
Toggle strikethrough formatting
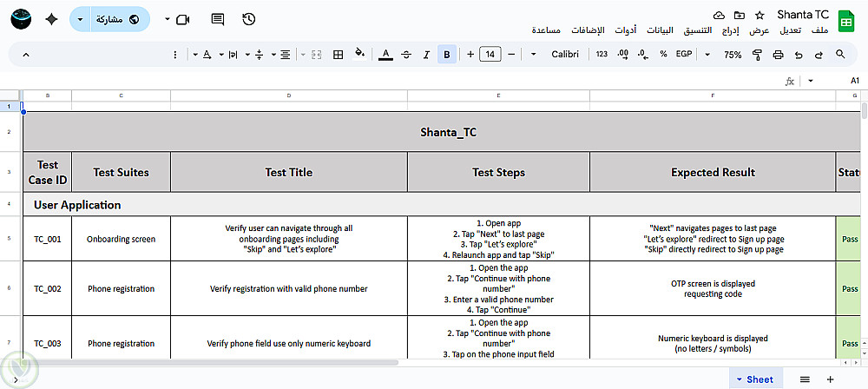406,55
